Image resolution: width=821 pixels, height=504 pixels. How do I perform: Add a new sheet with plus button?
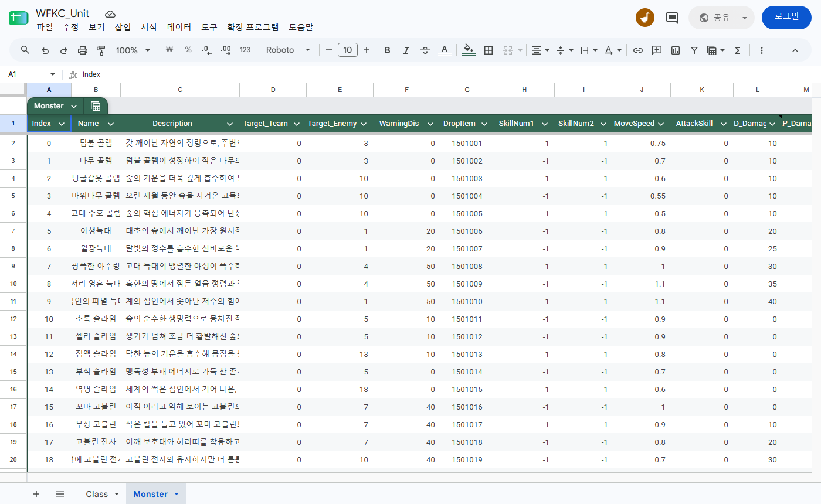pyautogui.click(x=36, y=494)
